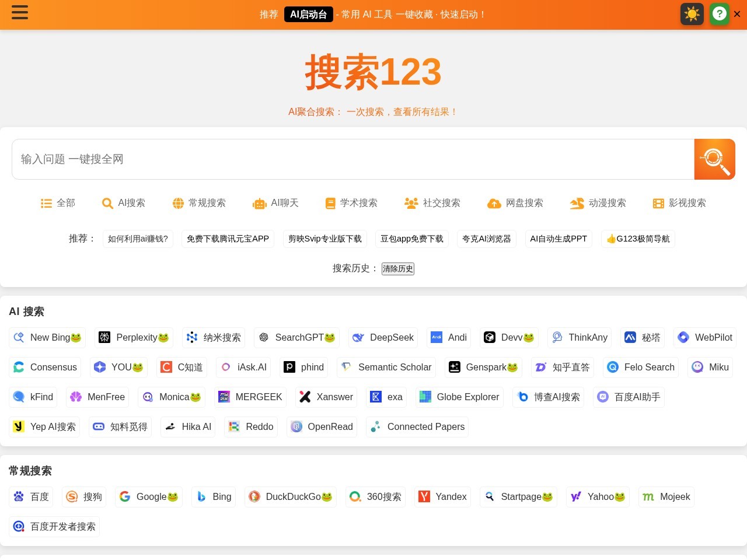Open the hamburger menu icon
Viewport: 747px width, 560px height.
pyautogui.click(x=20, y=12)
